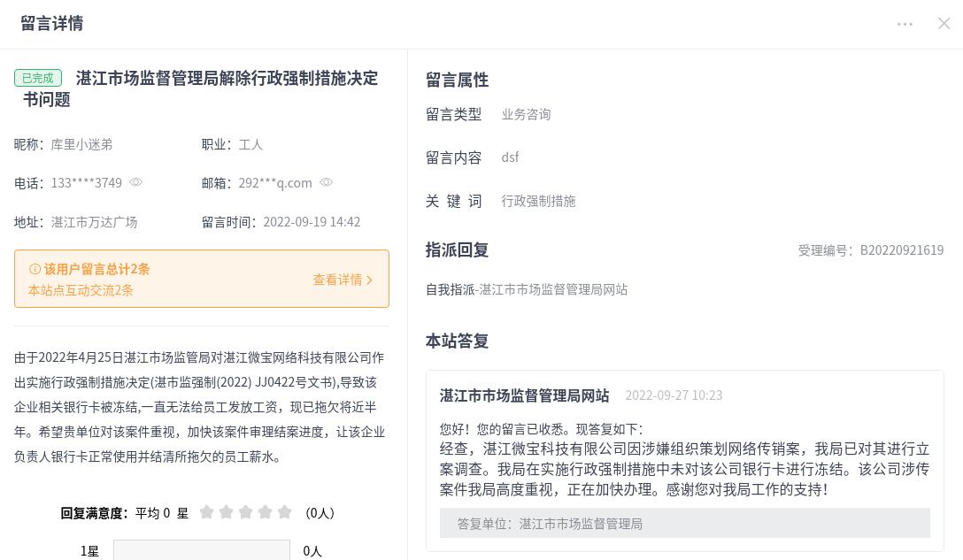Viewport: 963px width, 560px height.
Task: Click the info icon in the orange banner
Action: tap(35, 269)
